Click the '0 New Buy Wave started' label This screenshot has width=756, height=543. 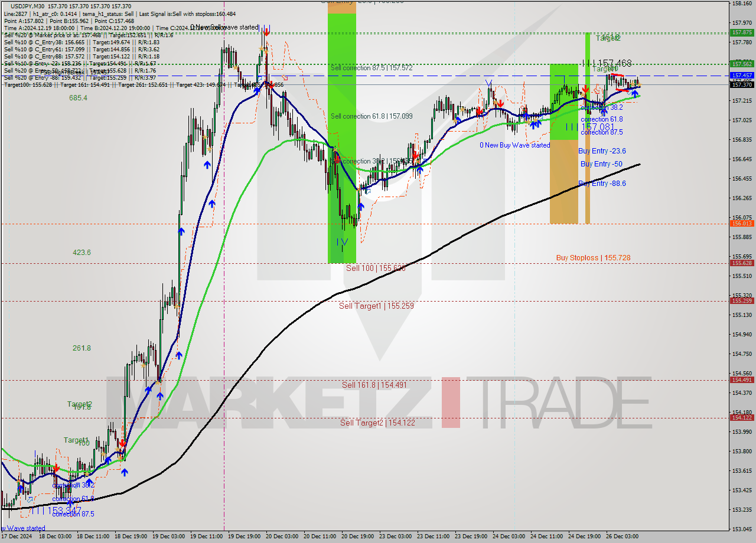pyautogui.click(x=514, y=145)
